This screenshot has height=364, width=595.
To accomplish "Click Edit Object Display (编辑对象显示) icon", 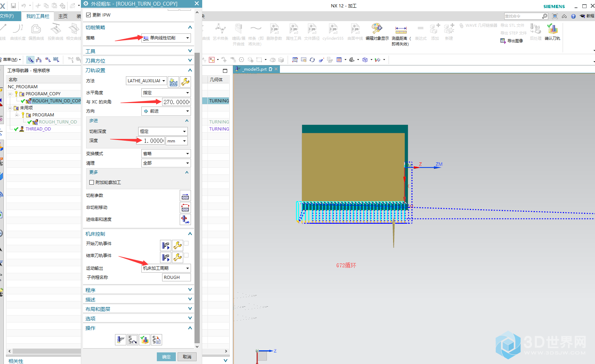I will pos(377,32).
